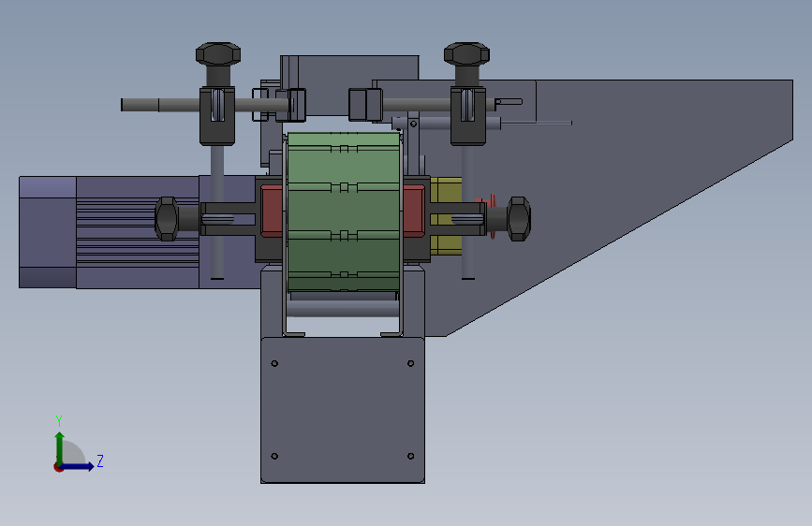Select the black knob beside the motor fins

pyautogui.click(x=167, y=218)
